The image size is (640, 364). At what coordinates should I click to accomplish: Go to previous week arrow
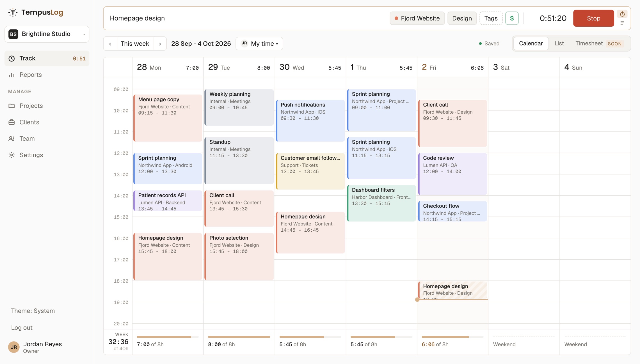pyautogui.click(x=110, y=44)
